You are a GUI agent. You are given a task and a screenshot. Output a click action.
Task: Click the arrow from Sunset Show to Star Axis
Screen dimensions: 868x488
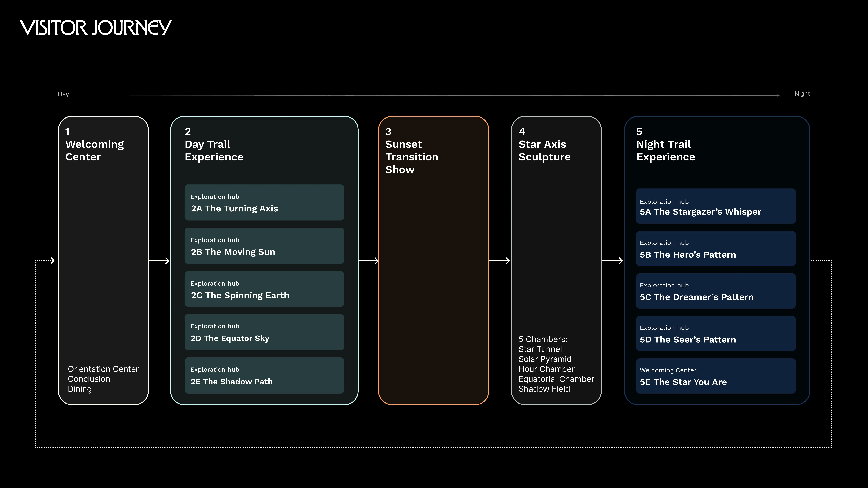(x=499, y=261)
